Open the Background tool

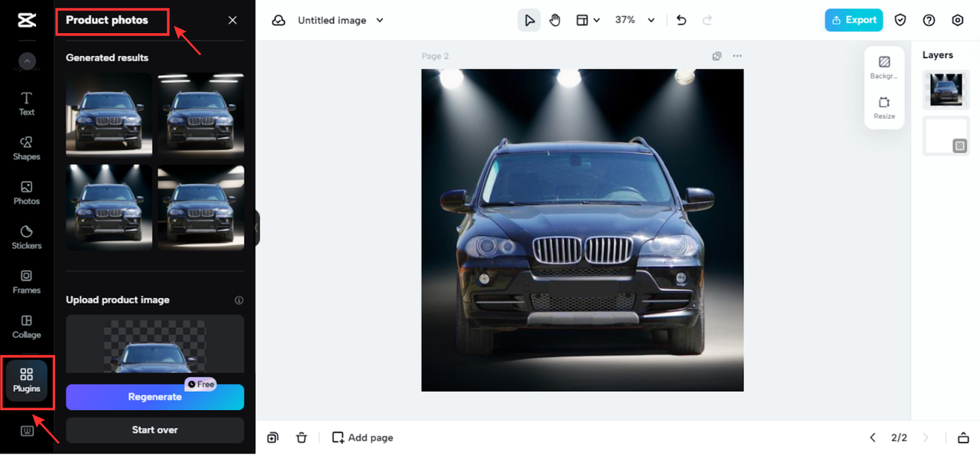pyautogui.click(x=884, y=67)
